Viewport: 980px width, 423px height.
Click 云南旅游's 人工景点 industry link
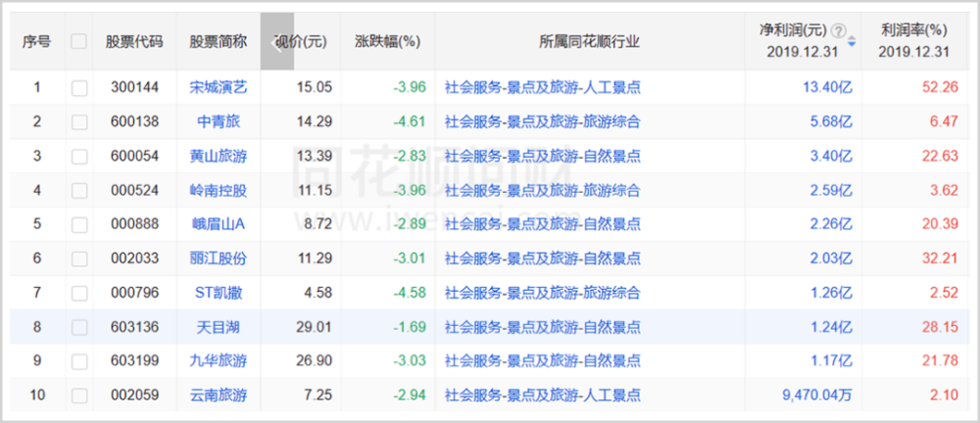click(x=612, y=395)
